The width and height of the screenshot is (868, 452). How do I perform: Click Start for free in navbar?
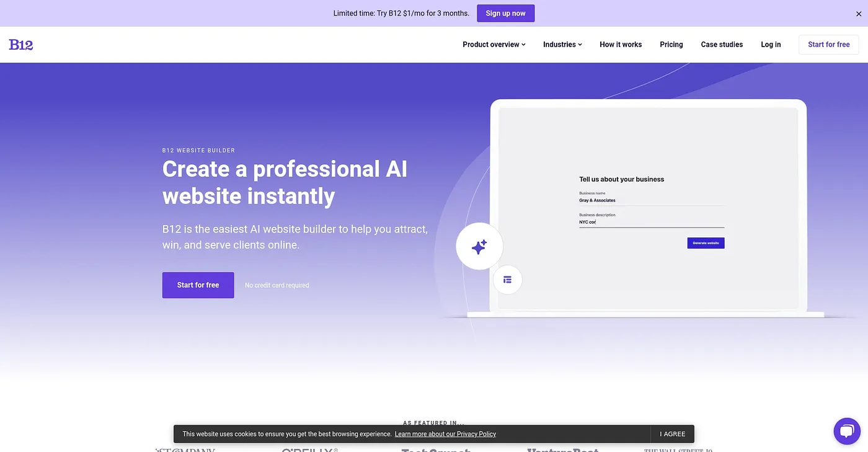[x=829, y=45]
